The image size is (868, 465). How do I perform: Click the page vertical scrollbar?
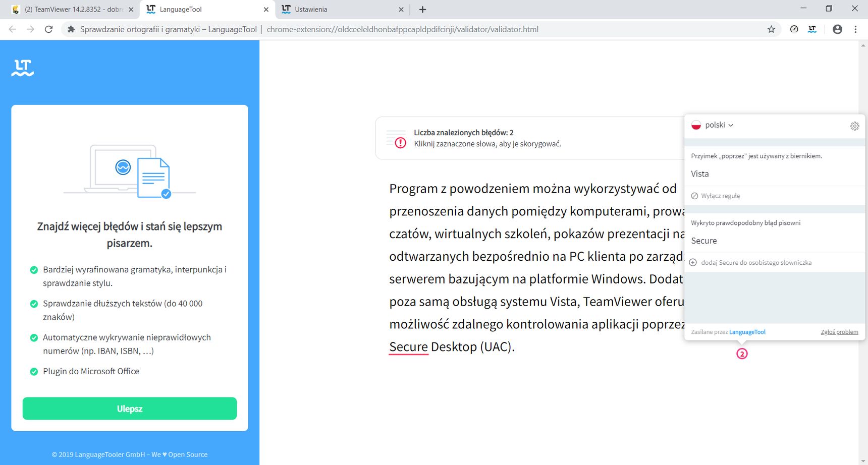pyautogui.click(x=862, y=252)
